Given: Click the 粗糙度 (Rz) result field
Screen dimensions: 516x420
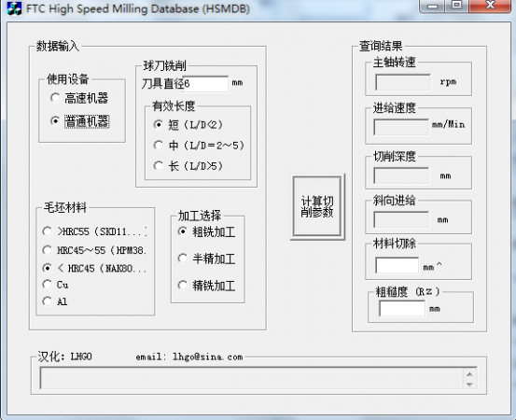Looking at the screenshot, I should 402,308.
